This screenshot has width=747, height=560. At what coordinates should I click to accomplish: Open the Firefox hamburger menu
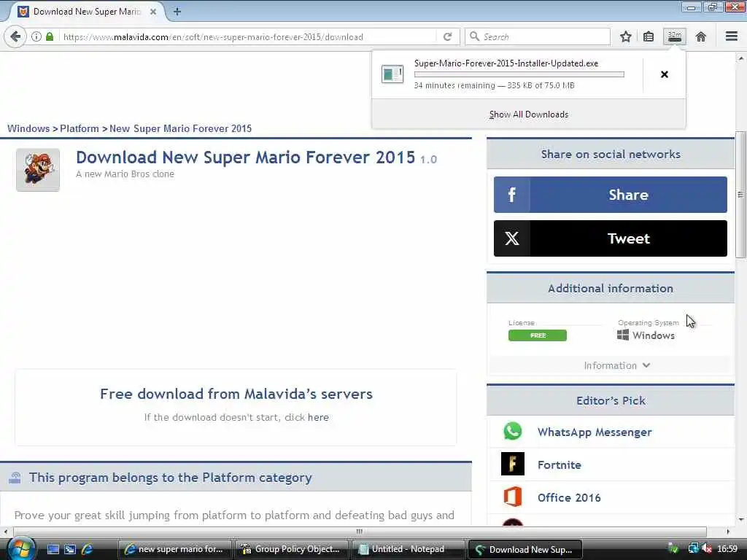pyautogui.click(x=732, y=36)
